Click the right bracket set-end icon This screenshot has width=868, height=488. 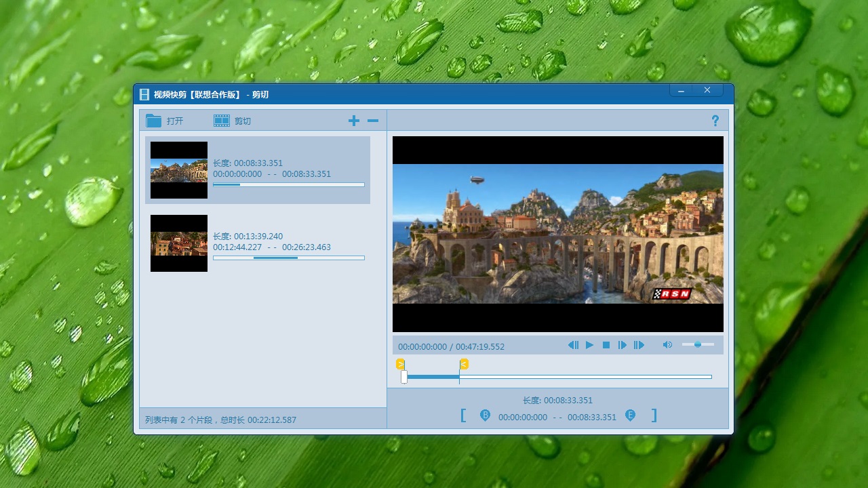click(x=654, y=415)
